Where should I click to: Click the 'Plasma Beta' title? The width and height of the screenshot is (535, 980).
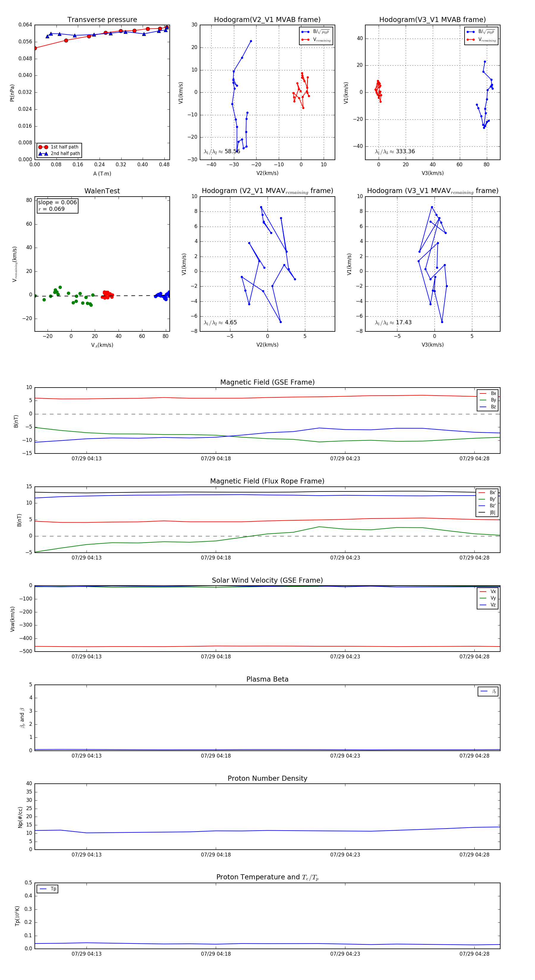(x=267, y=679)
